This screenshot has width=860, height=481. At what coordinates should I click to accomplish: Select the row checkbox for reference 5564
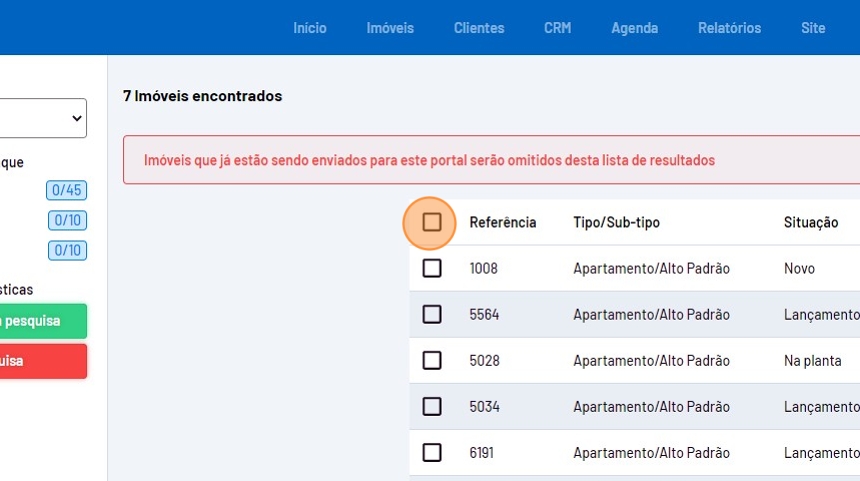click(432, 314)
